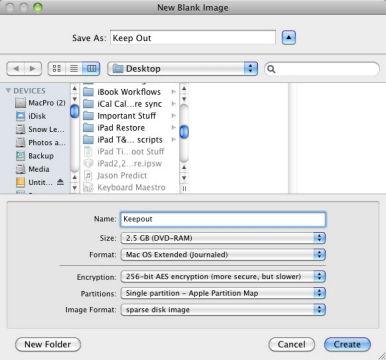Click the back navigation arrow
The image size is (386, 360).
[x=16, y=69]
